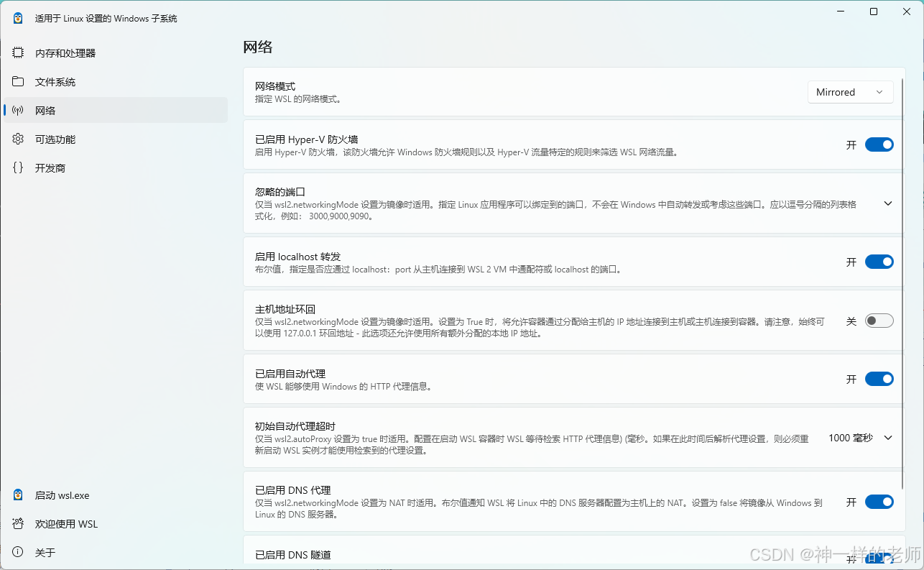924x570 pixels.
Task: Click the memory and processor chip icon
Action: [x=18, y=52]
